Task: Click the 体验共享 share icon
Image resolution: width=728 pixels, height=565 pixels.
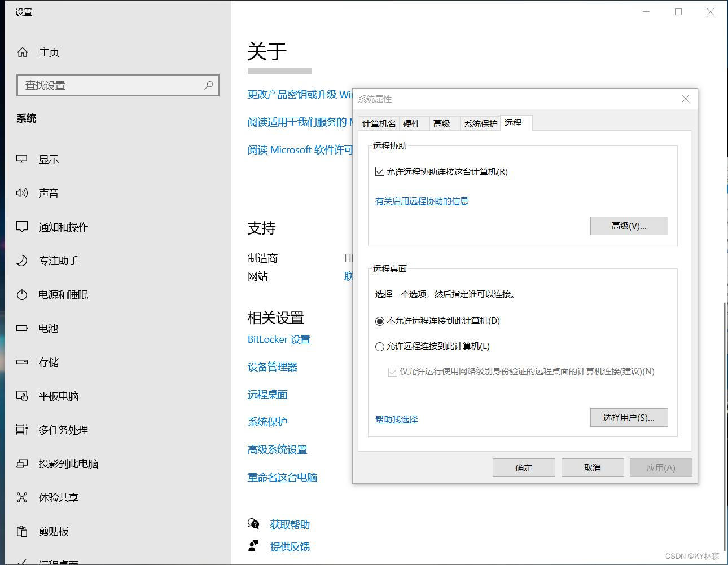Action: click(22, 497)
